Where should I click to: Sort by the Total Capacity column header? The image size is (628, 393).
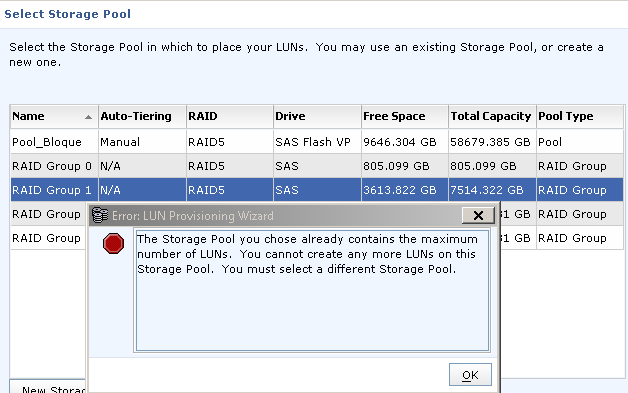[x=492, y=117]
